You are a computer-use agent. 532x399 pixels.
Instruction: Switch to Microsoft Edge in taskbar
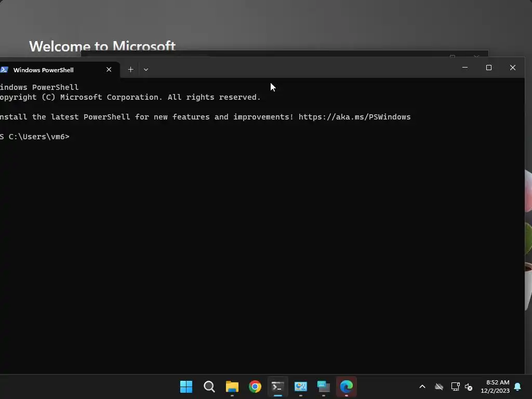click(347, 387)
